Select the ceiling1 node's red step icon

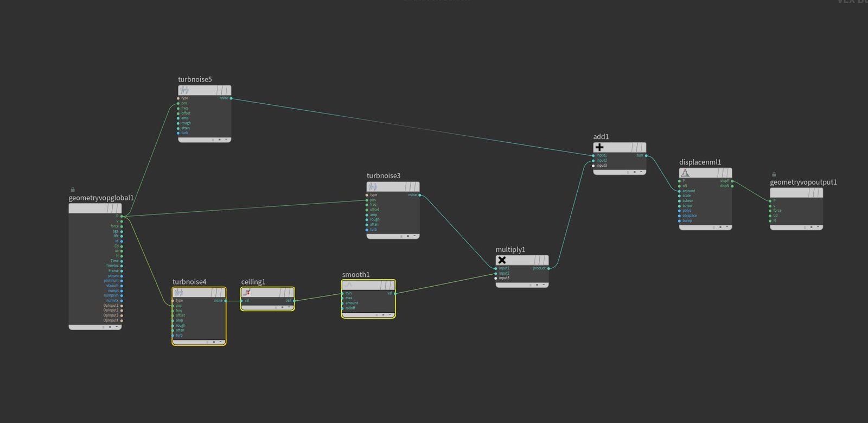pos(246,292)
